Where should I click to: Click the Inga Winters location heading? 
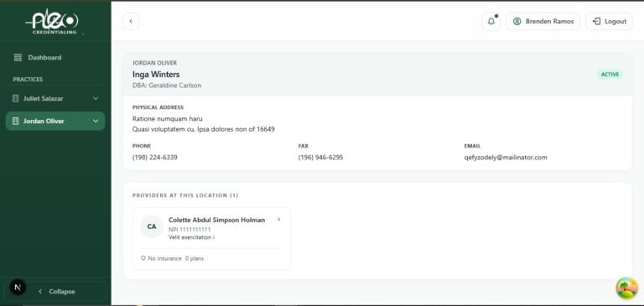click(x=156, y=75)
